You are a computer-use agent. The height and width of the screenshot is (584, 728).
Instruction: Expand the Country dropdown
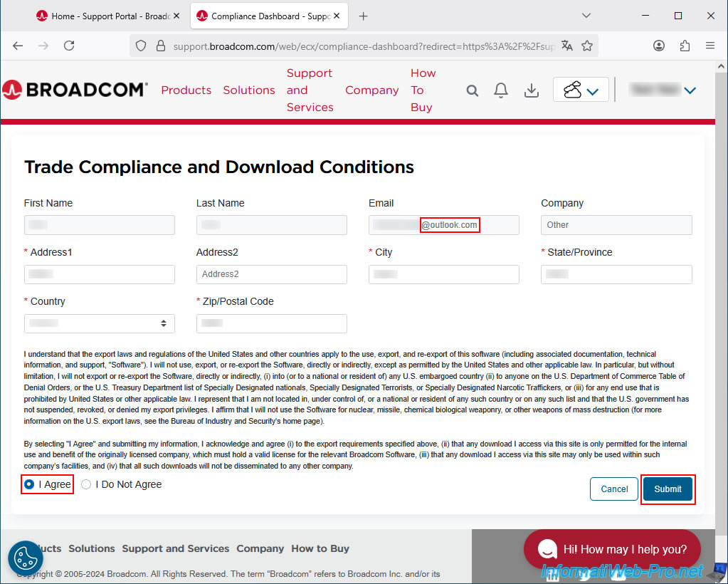99,323
